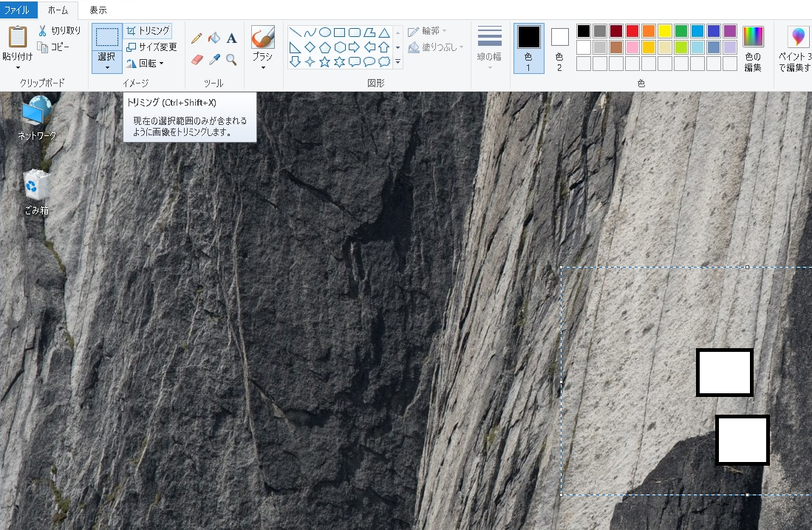The image size is (812, 530).
Task: Open the ブラシ dropdown arrow
Action: (262, 68)
